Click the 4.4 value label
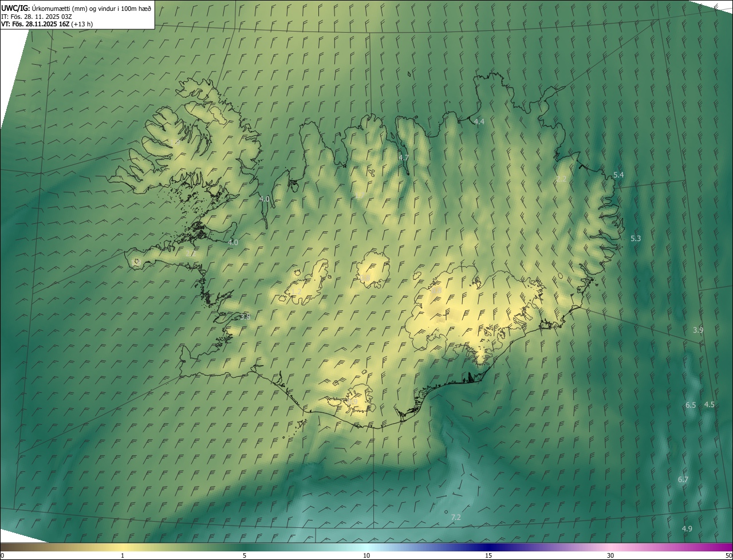The height and width of the screenshot is (560, 733). point(479,122)
